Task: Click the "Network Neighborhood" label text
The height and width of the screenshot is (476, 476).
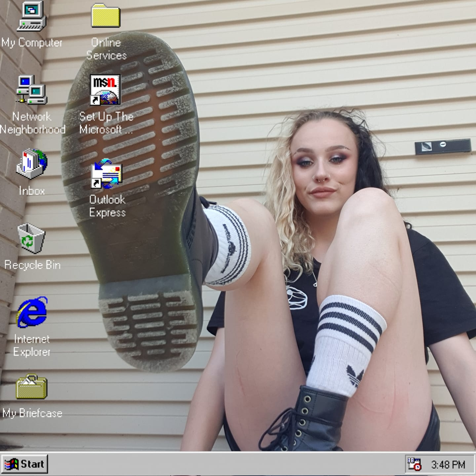Action: point(32,123)
